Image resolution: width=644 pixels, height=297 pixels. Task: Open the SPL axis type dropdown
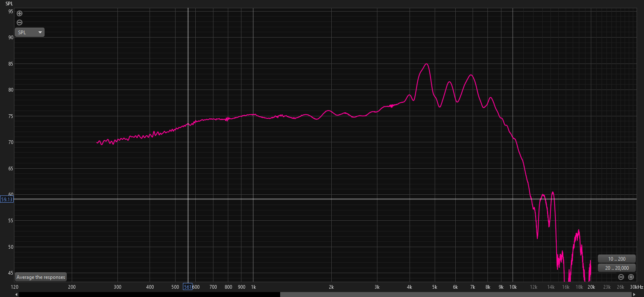[x=30, y=32]
